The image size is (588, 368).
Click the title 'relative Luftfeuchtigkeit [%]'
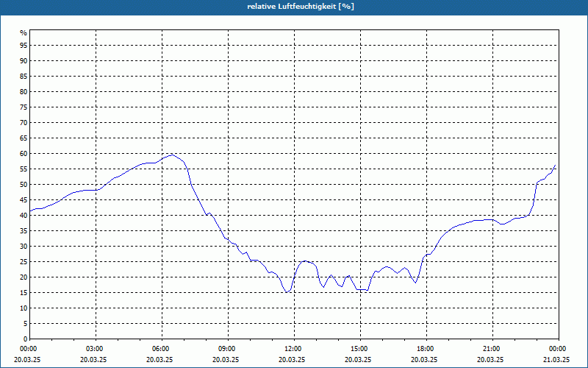click(301, 7)
